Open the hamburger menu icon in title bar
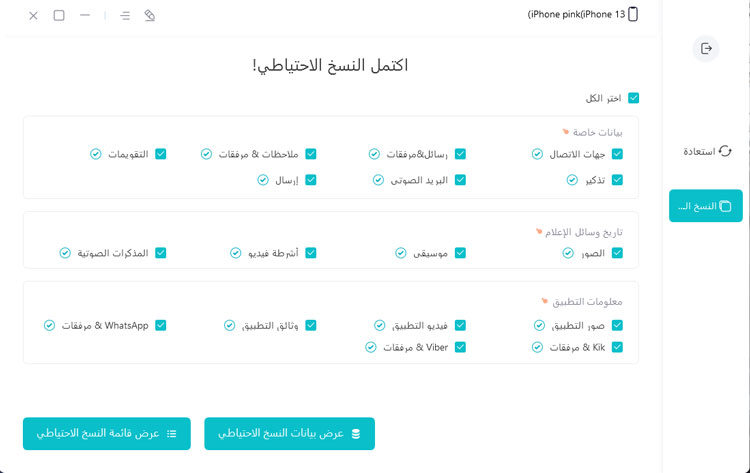Image resolution: width=750 pixels, height=473 pixels. 125,16
